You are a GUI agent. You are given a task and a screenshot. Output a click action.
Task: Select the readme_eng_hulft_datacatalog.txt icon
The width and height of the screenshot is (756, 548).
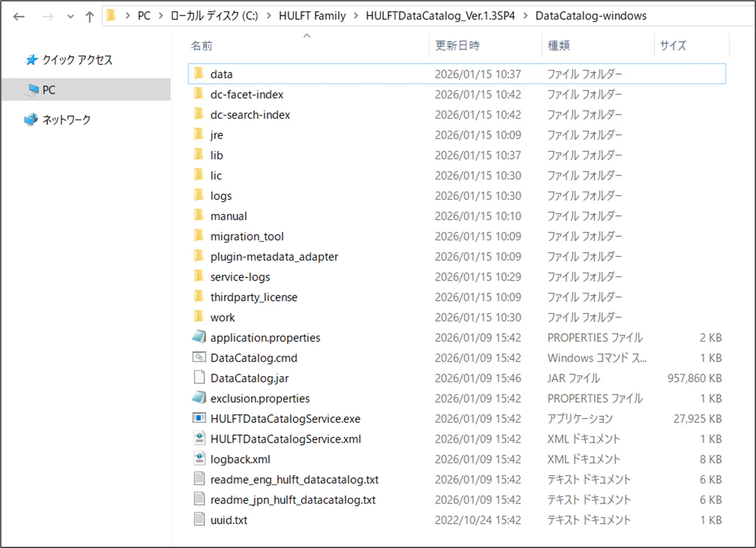tap(199, 479)
